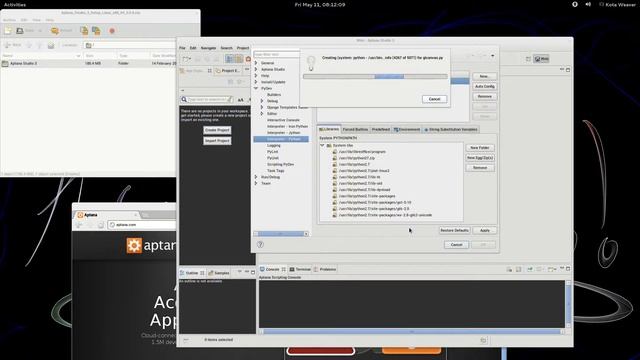
Task: Click the new archive icon in Archive Manager
Action: pyautogui.click(x=8, y=31)
